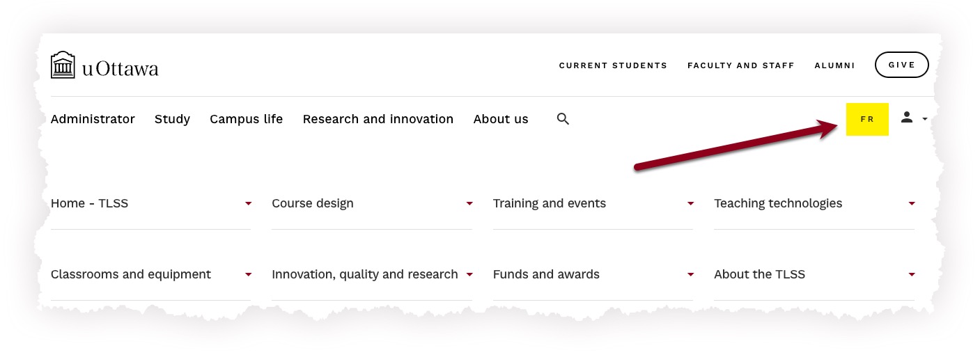Expand Funds and awards arrow

pos(690,274)
